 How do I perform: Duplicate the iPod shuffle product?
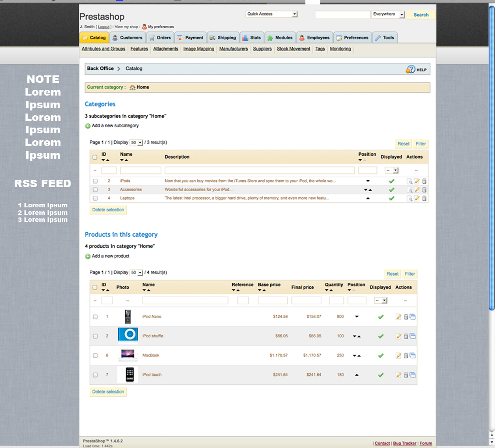[x=412, y=336]
